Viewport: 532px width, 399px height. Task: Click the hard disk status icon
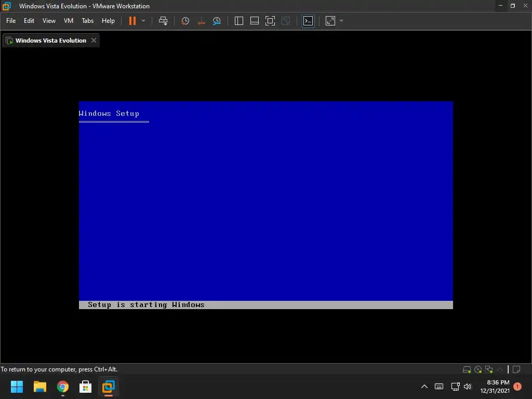467,369
